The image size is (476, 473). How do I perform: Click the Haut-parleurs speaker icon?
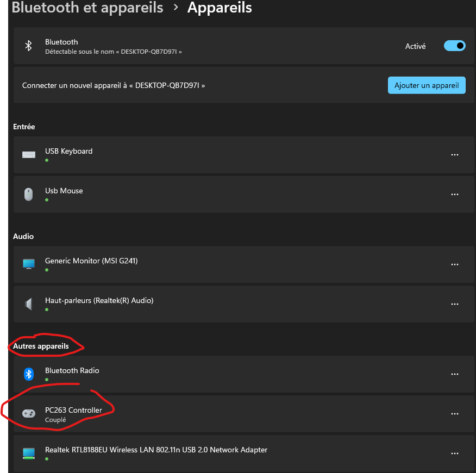(29, 304)
